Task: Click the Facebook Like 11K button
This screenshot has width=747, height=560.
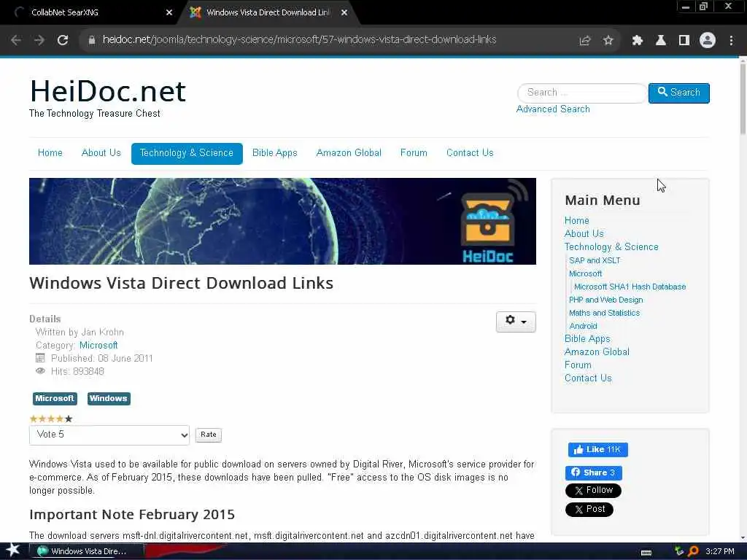Action: pos(598,449)
